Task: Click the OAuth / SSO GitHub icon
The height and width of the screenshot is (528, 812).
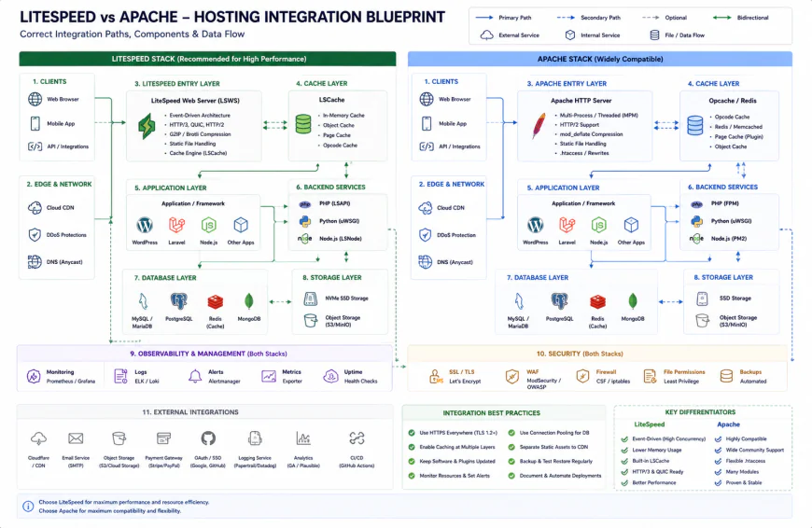Action: point(208,438)
